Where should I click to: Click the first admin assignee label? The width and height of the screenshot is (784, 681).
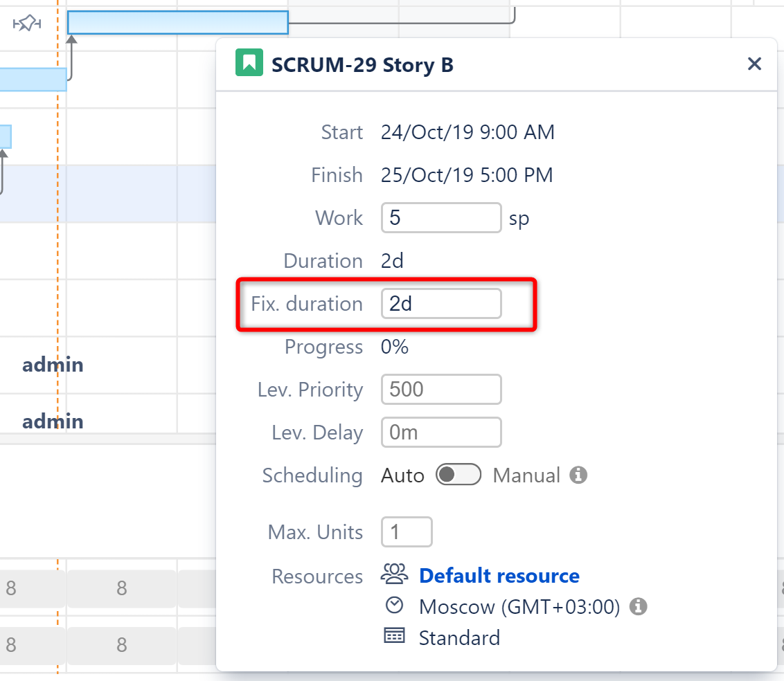coord(53,365)
